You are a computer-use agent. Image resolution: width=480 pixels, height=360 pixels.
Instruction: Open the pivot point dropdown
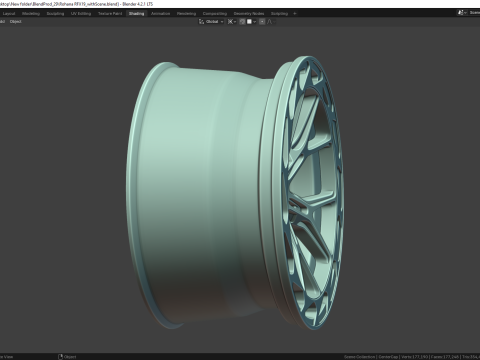pos(232,22)
